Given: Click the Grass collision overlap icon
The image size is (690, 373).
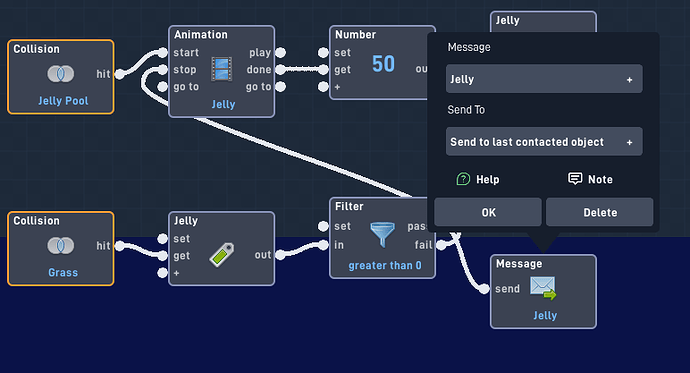Looking at the screenshot, I should (x=61, y=245).
